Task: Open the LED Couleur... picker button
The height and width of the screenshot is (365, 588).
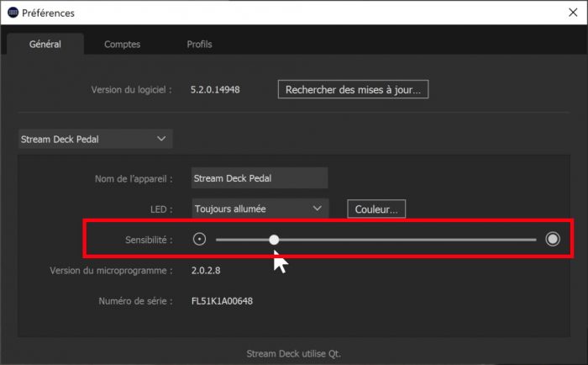Action: [x=376, y=209]
